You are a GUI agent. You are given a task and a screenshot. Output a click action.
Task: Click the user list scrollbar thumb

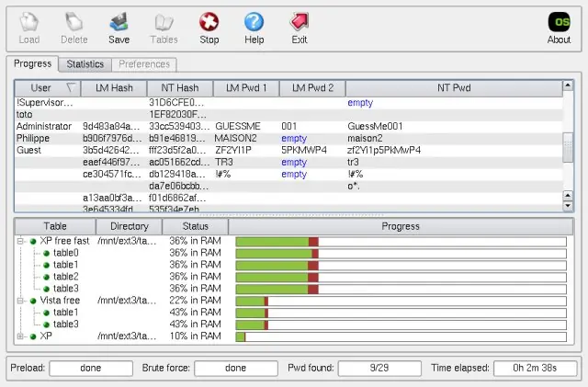(x=568, y=147)
